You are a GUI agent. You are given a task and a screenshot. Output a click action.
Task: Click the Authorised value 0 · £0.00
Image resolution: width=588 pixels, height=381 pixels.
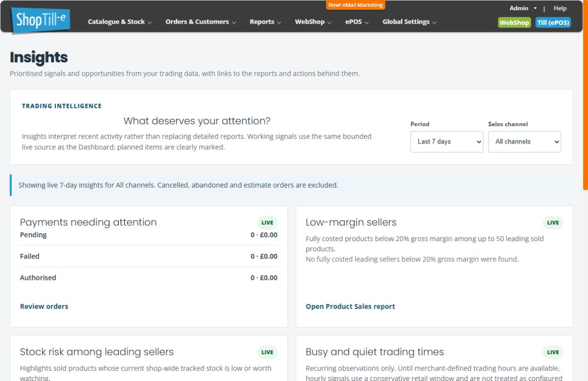pos(264,278)
